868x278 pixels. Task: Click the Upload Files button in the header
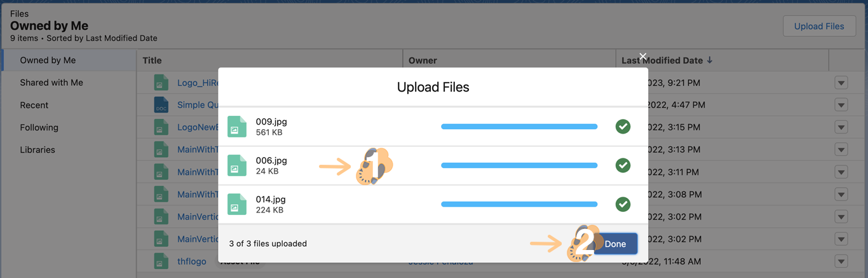(x=818, y=26)
